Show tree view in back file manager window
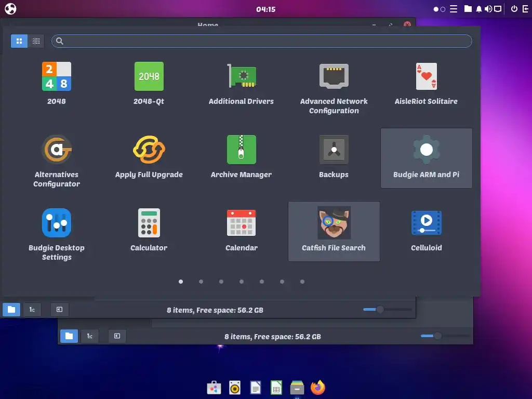 (x=90, y=336)
